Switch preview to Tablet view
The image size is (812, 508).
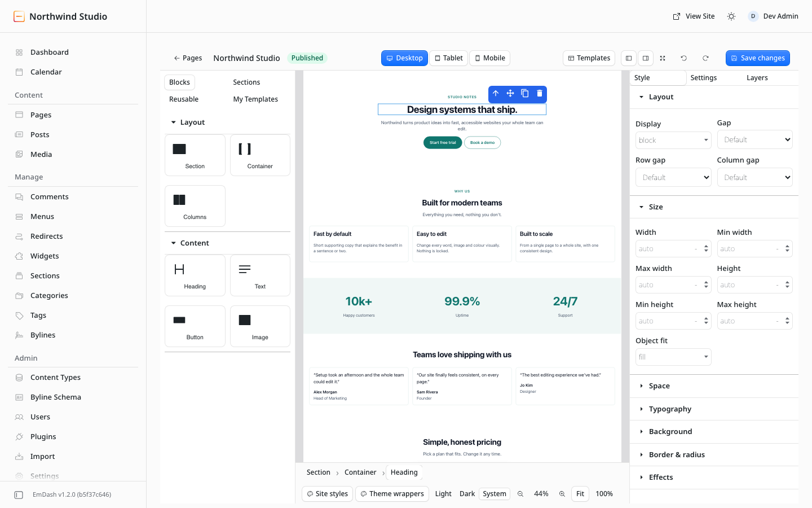coord(449,58)
